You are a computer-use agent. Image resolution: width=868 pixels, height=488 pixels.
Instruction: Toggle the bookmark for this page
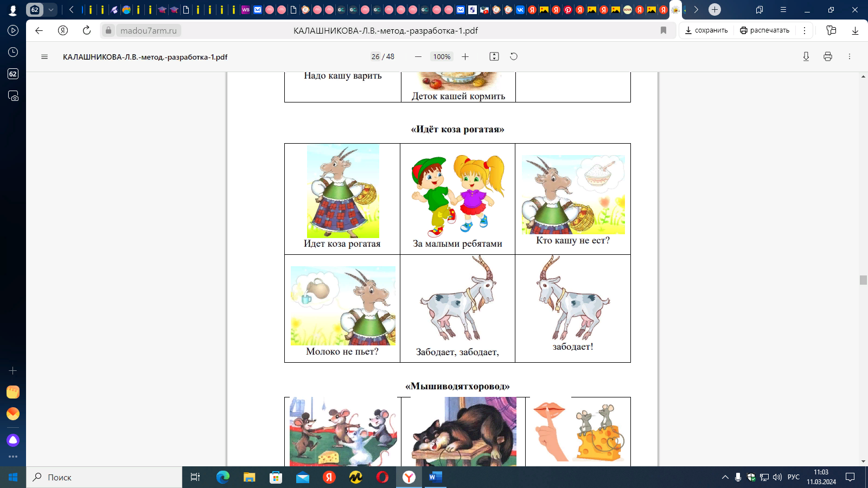tap(663, 31)
